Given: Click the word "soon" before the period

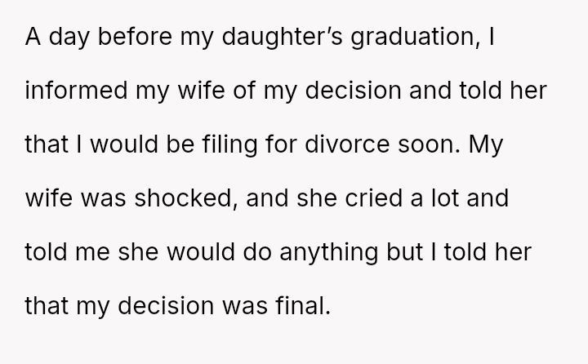Looking at the screenshot, I should (x=426, y=144).
